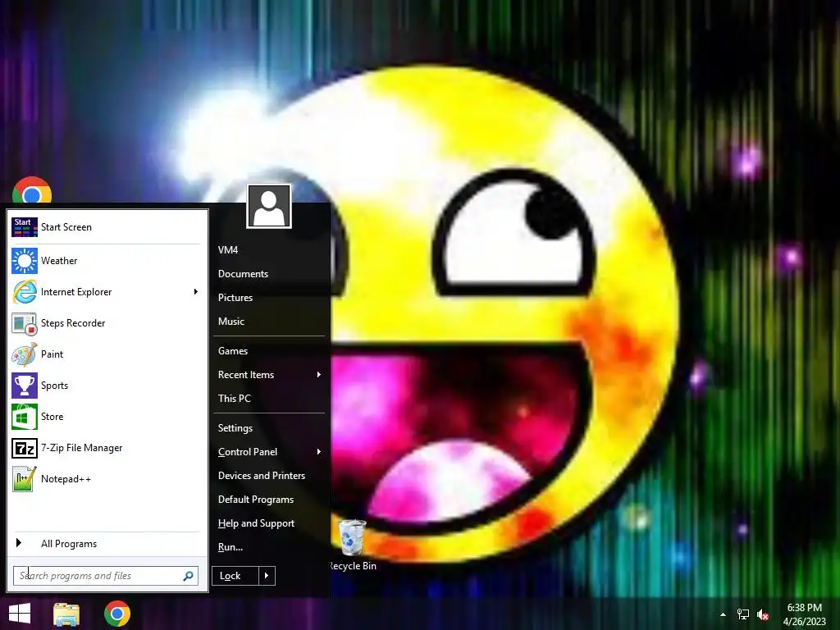Open the Paint palette icon
840x630 pixels.
click(25, 354)
